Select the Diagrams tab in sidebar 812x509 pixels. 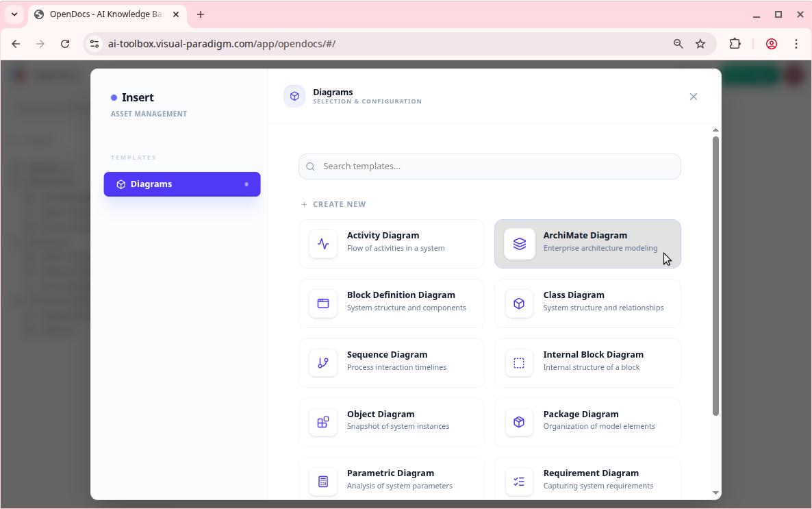(x=182, y=184)
